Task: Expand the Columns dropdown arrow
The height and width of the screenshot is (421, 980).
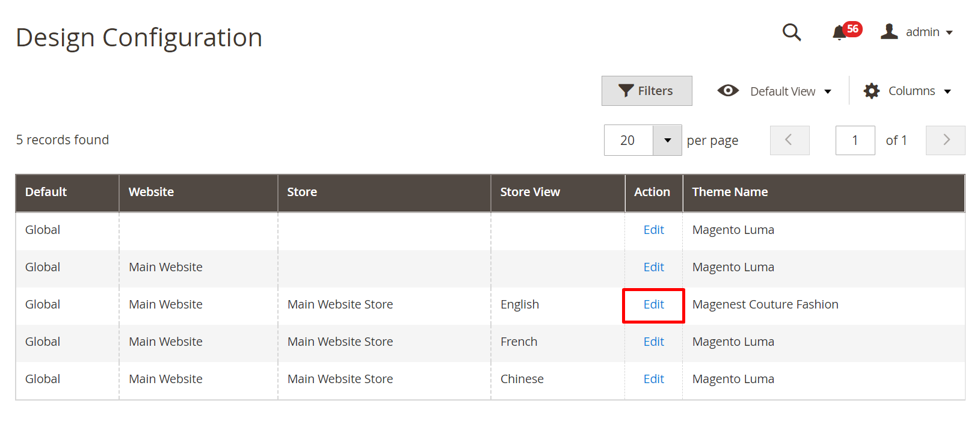Action: (948, 91)
